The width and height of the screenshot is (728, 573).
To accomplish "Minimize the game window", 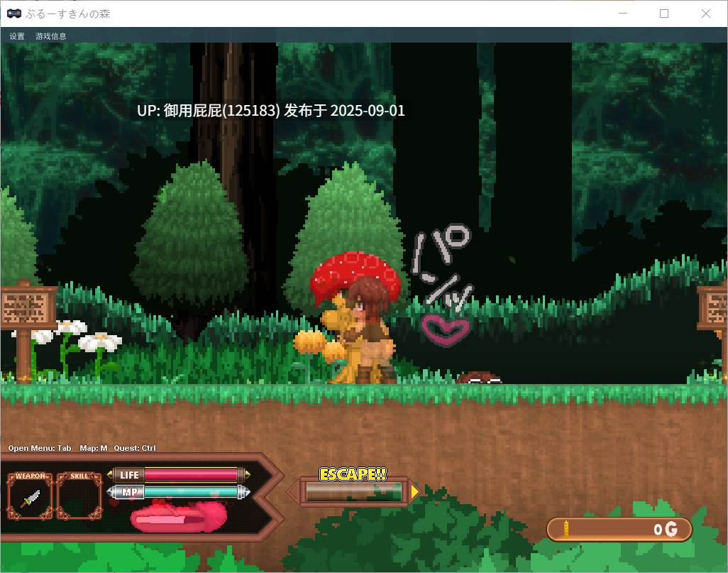I will (x=623, y=13).
